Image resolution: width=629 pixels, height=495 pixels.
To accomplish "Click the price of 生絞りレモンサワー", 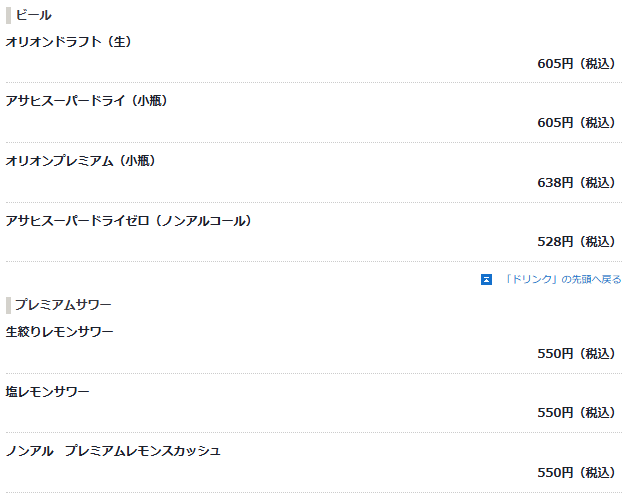I will click(576, 353).
